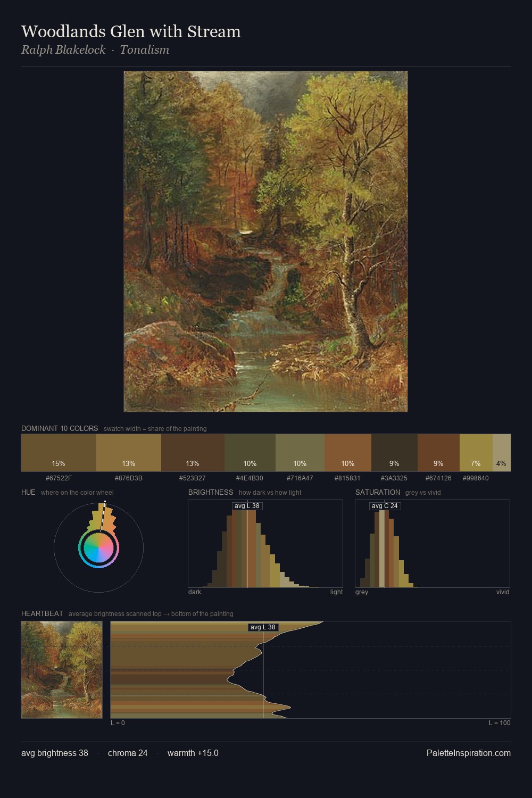The height and width of the screenshot is (798, 532).
Task: Pick the #998640 gold swatch
Action: (x=476, y=453)
